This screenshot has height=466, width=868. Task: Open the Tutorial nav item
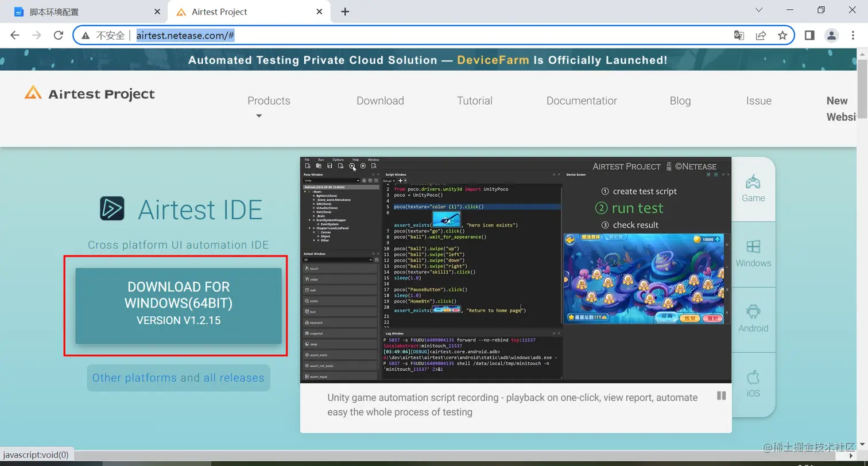click(x=474, y=100)
